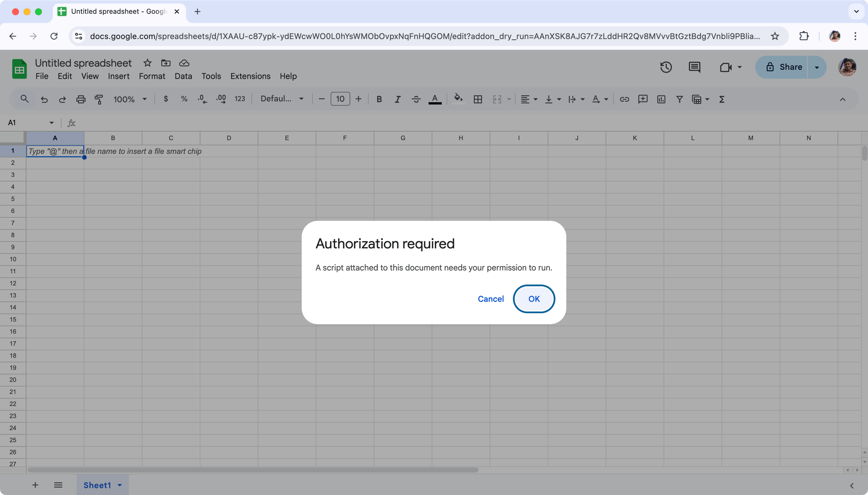The height and width of the screenshot is (495, 868).
Task: Click OK to authorize the script
Action: point(534,299)
